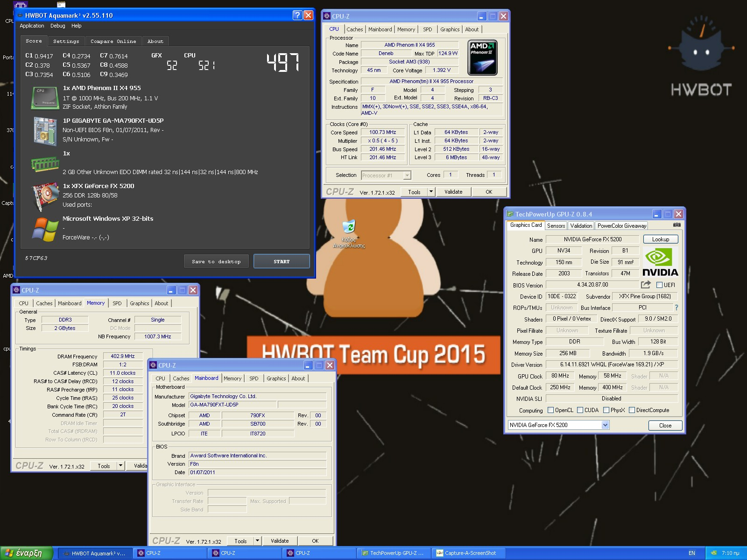Click the CPU chip icon in Aquamark
Image resolution: width=747 pixels, height=560 pixels.
click(x=45, y=98)
